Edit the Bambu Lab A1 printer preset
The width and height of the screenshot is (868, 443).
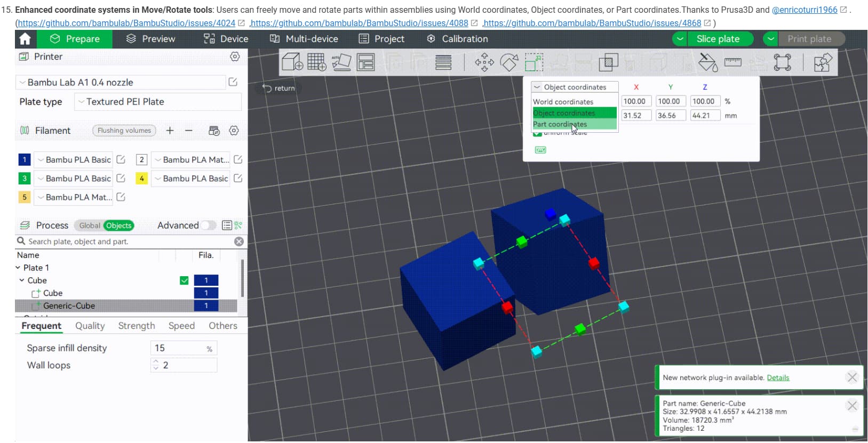[x=233, y=82]
